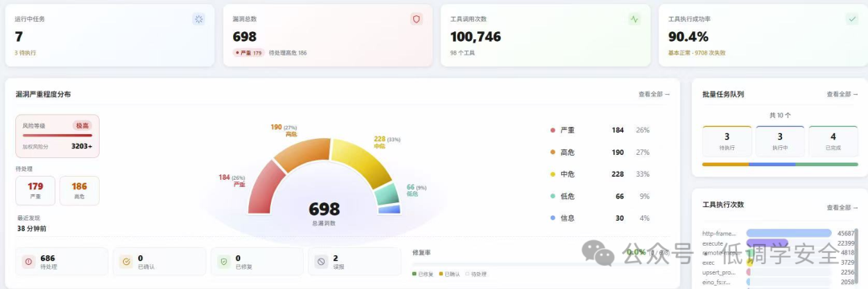Select the 179 严重 pending box
Image resolution: width=868 pixels, height=289 pixels.
coord(35,190)
